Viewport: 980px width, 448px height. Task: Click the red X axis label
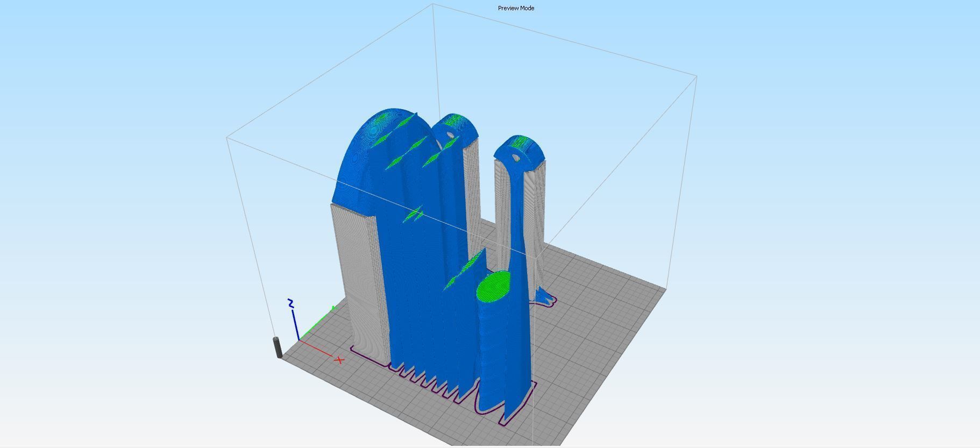point(339,360)
